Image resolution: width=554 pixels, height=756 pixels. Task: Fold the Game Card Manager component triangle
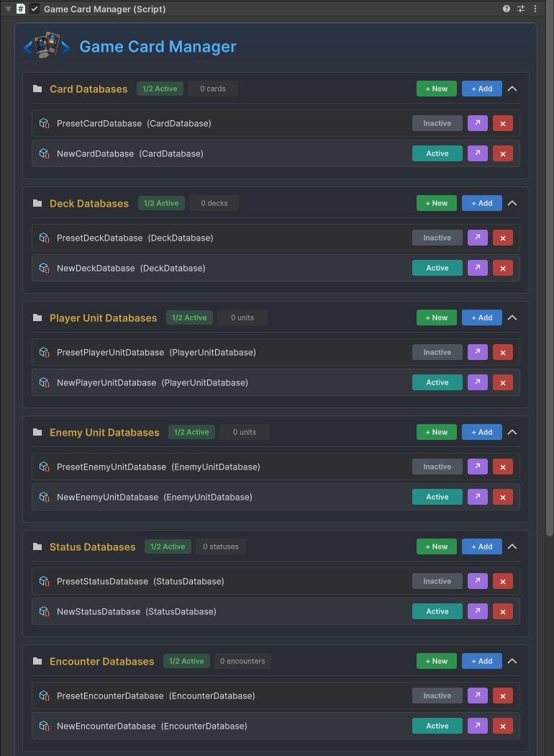click(x=8, y=9)
